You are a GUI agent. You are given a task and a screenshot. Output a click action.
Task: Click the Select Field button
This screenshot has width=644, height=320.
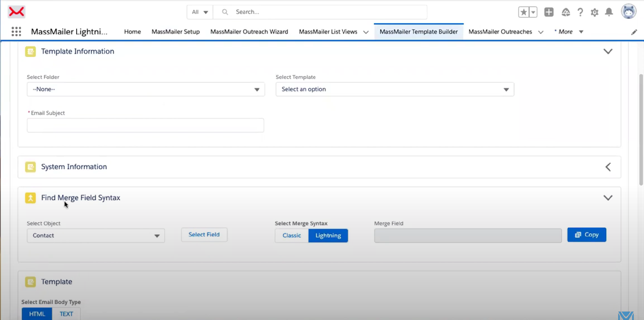click(x=204, y=235)
